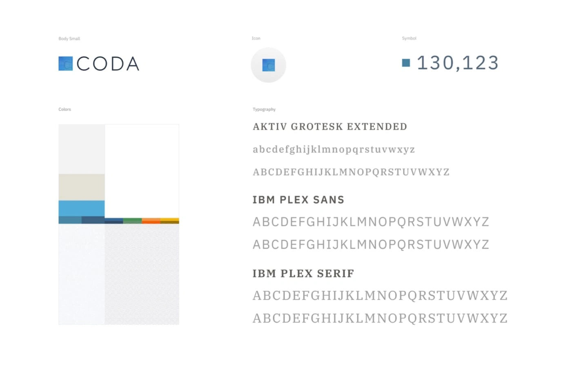Click the Colors section label
Image resolution: width=588 pixels, height=368 pixels.
(65, 110)
